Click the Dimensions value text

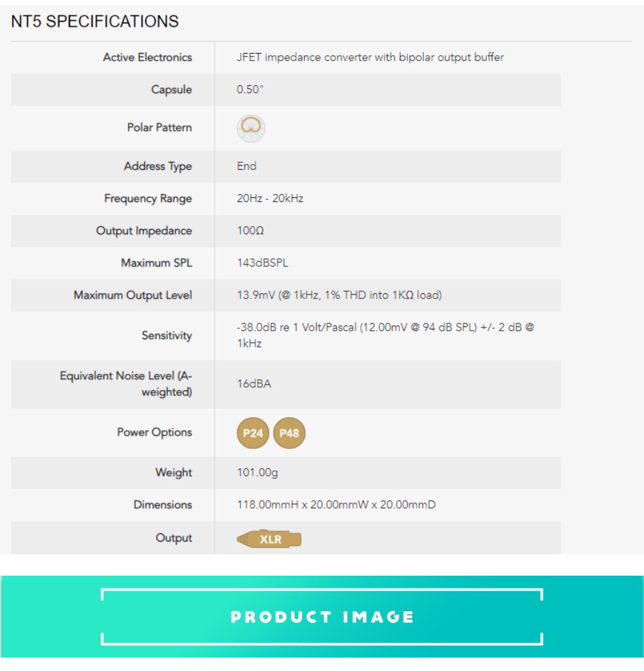[x=336, y=505]
